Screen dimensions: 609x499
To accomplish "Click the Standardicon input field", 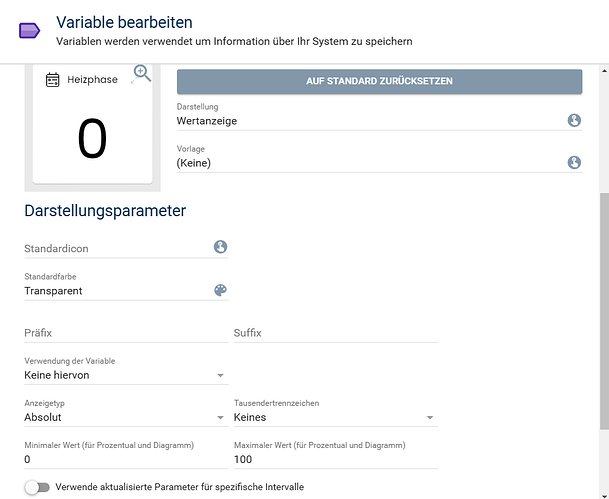I will 115,248.
